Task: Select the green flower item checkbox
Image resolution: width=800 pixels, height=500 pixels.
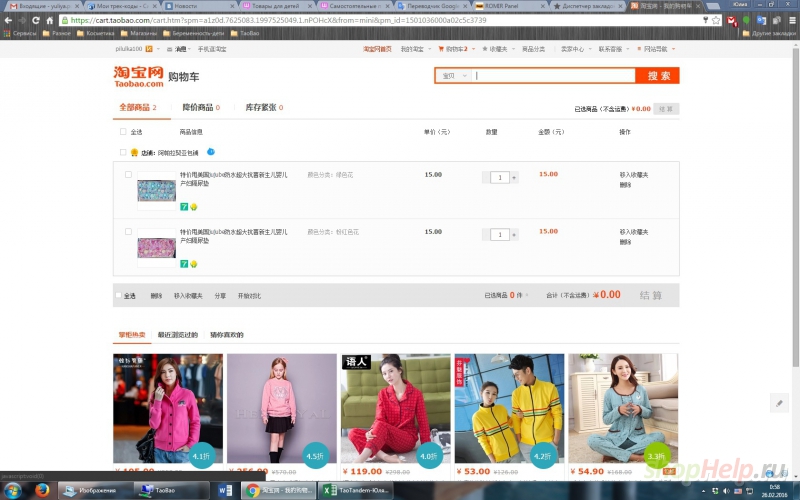Action: pos(129,174)
